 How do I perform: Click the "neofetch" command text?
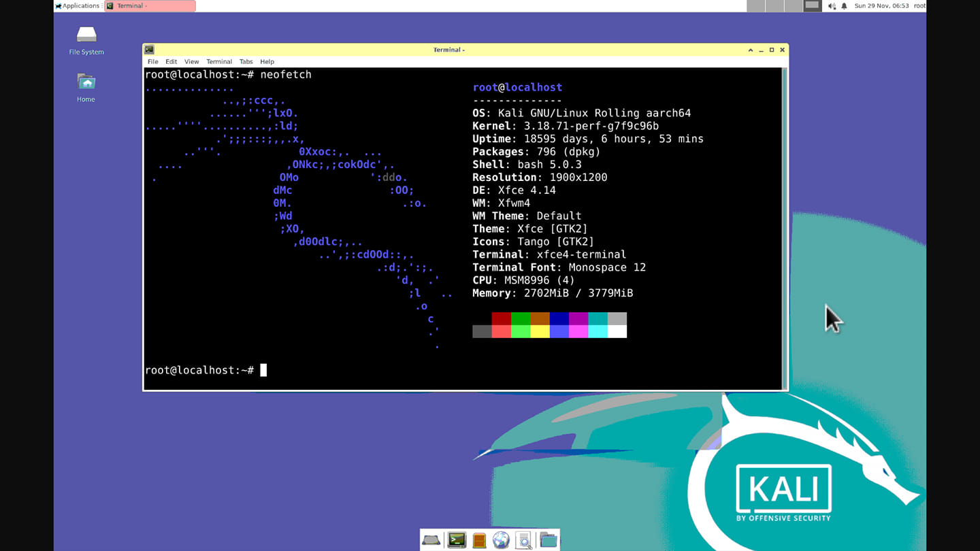[x=286, y=74]
